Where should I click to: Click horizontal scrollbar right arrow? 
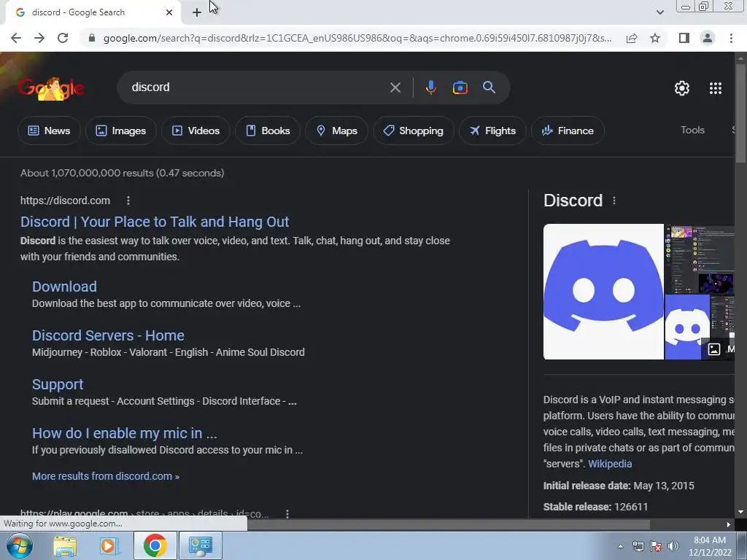(x=729, y=525)
